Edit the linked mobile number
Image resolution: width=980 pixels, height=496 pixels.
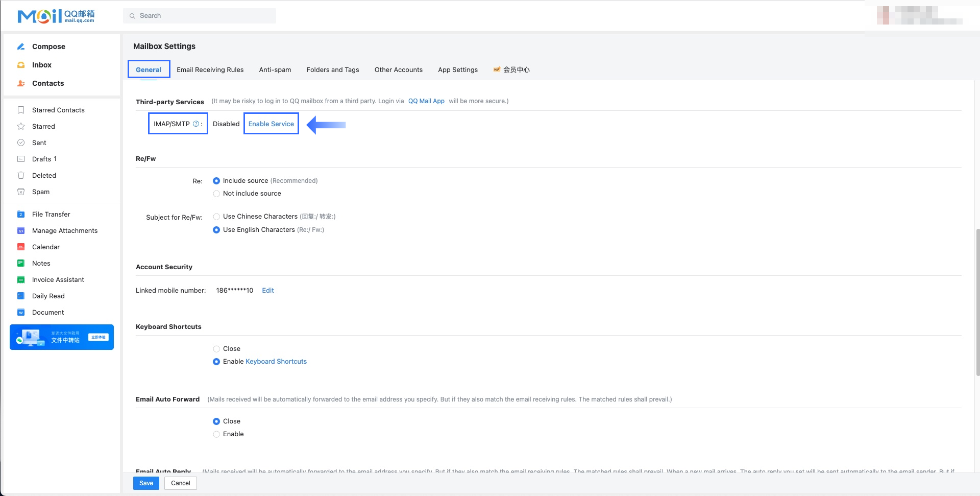tap(267, 290)
